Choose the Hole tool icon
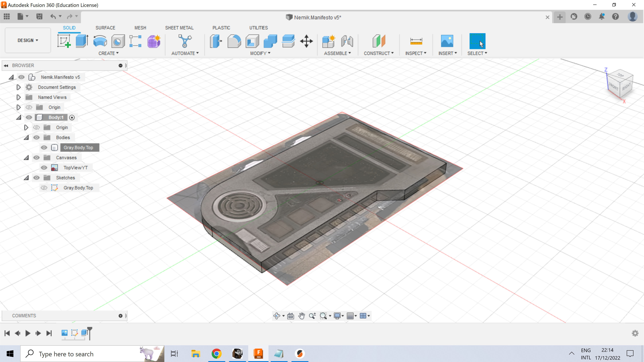 click(x=118, y=41)
